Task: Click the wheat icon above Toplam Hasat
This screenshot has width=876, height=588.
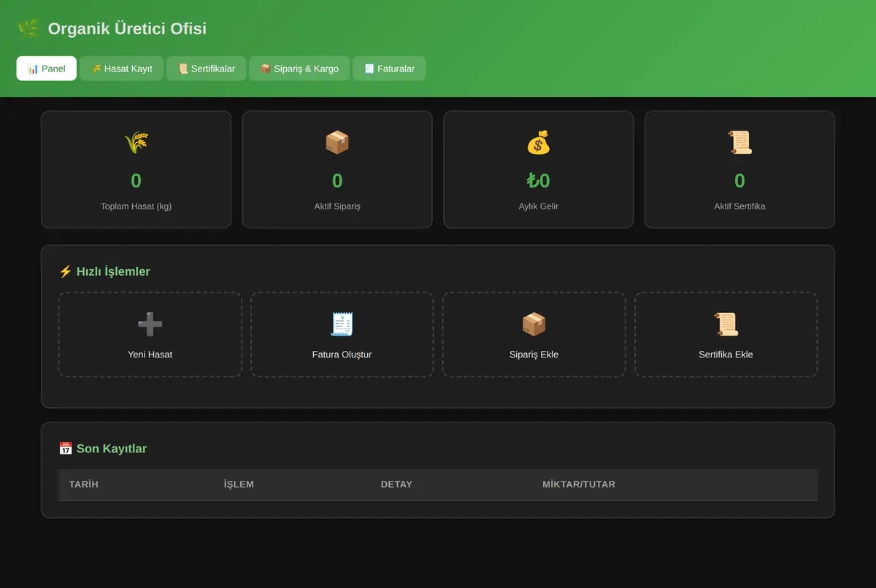Action: tap(136, 142)
